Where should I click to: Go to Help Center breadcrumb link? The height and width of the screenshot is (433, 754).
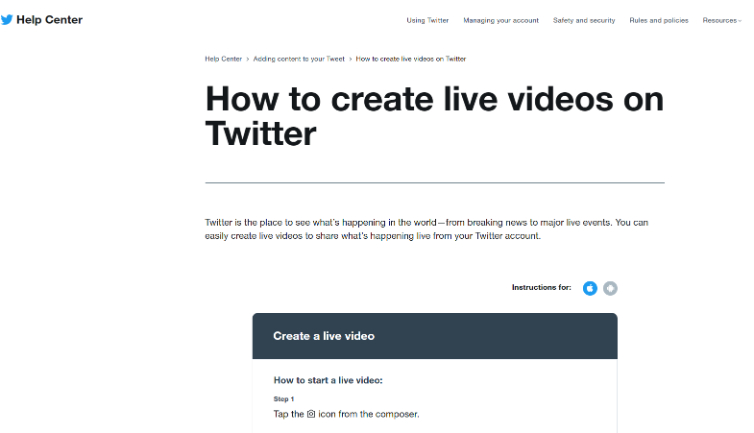tap(223, 59)
